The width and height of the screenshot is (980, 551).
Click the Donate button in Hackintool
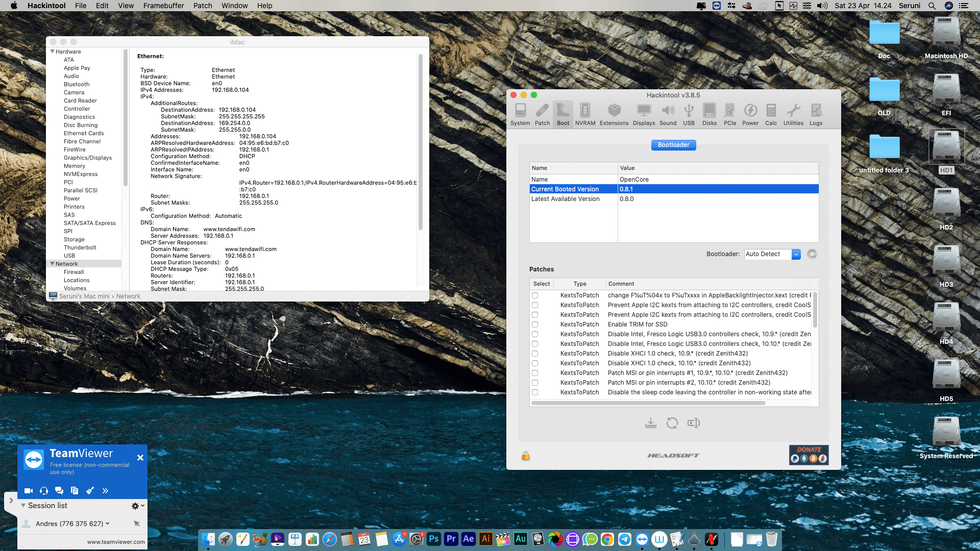[808, 455]
